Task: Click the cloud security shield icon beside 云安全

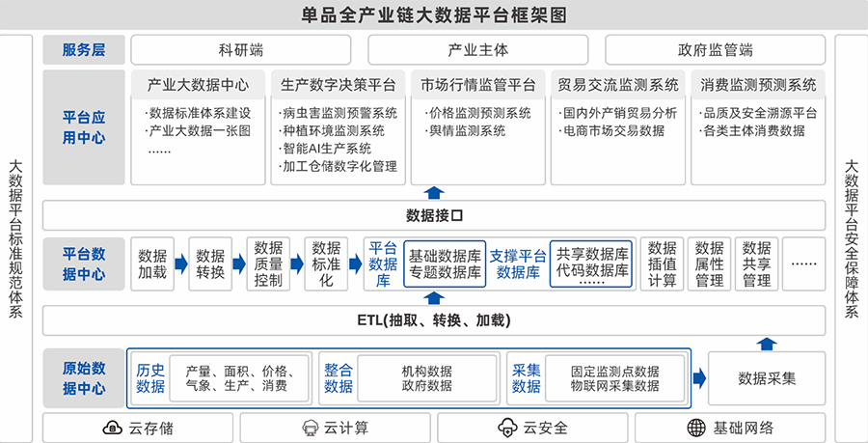Action: pyautogui.click(x=508, y=428)
